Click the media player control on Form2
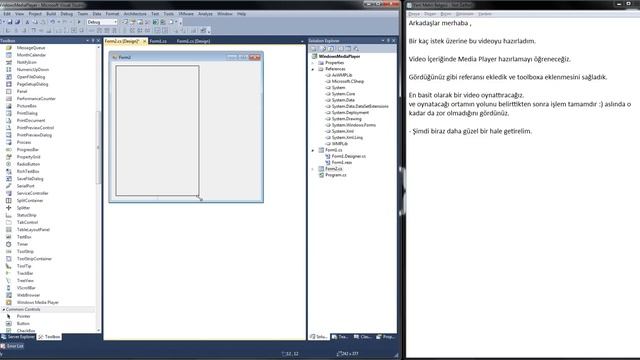Screen dimensions: 640x360 158,131
